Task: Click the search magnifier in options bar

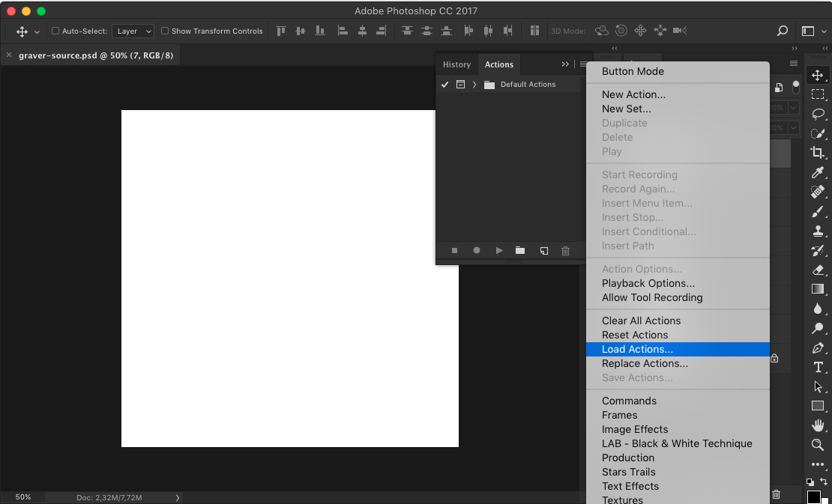Action: point(783,31)
